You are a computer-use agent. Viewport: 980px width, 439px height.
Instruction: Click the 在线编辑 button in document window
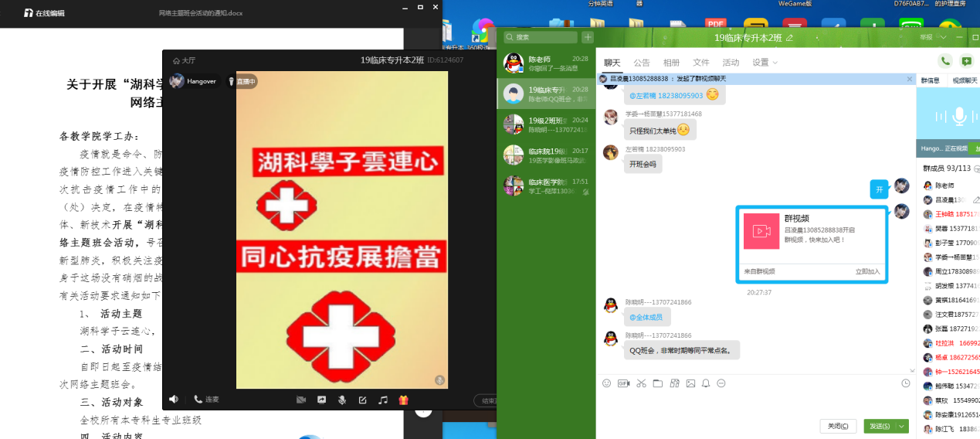44,13
